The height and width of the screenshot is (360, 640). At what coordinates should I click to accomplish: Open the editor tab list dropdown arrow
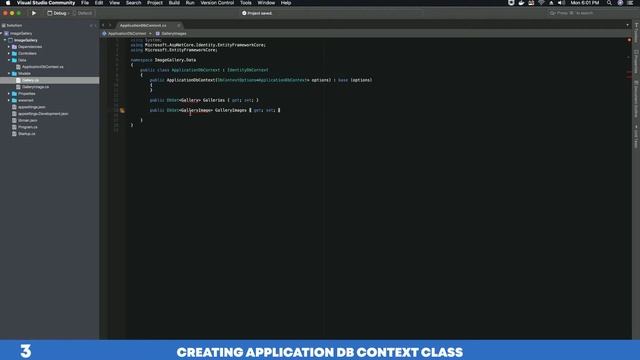pos(627,25)
